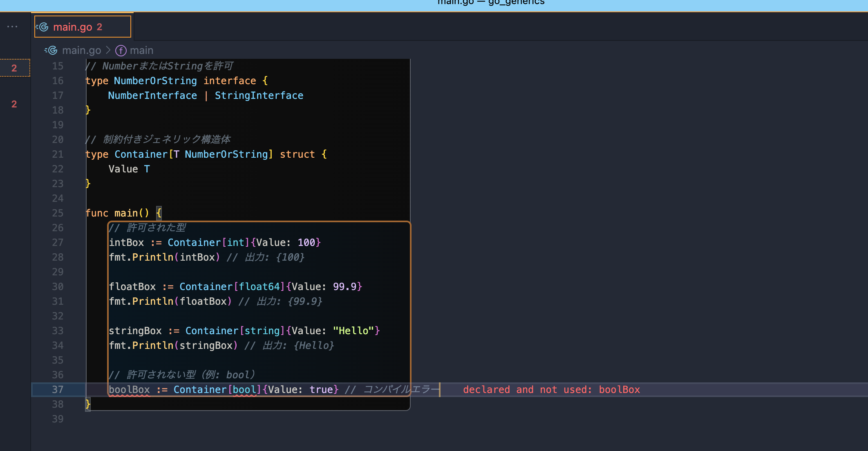Image resolution: width=868 pixels, height=451 pixels.
Task: Click the Go file icon in the breadcrumb
Action: point(51,50)
